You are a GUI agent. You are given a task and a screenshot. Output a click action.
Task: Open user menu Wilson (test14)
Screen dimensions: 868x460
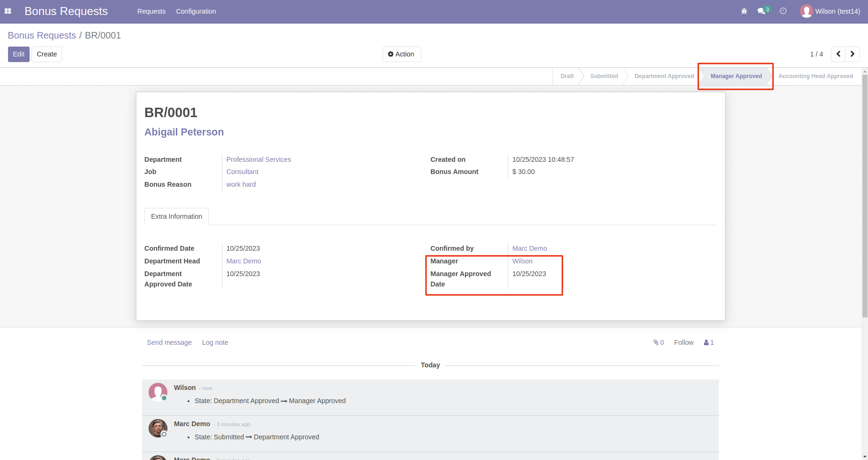tap(830, 11)
